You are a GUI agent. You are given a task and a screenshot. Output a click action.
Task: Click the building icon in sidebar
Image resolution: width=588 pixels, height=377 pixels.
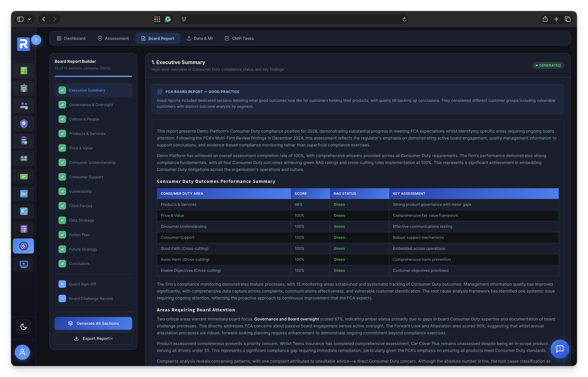(x=24, y=88)
